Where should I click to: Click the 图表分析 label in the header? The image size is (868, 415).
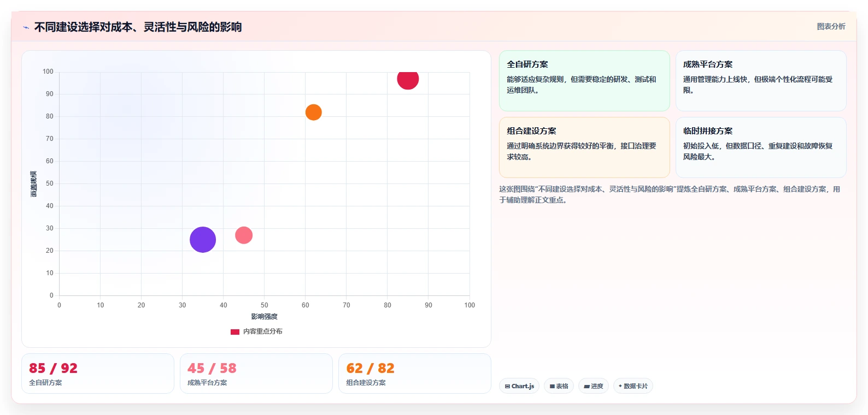(x=831, y=26)
